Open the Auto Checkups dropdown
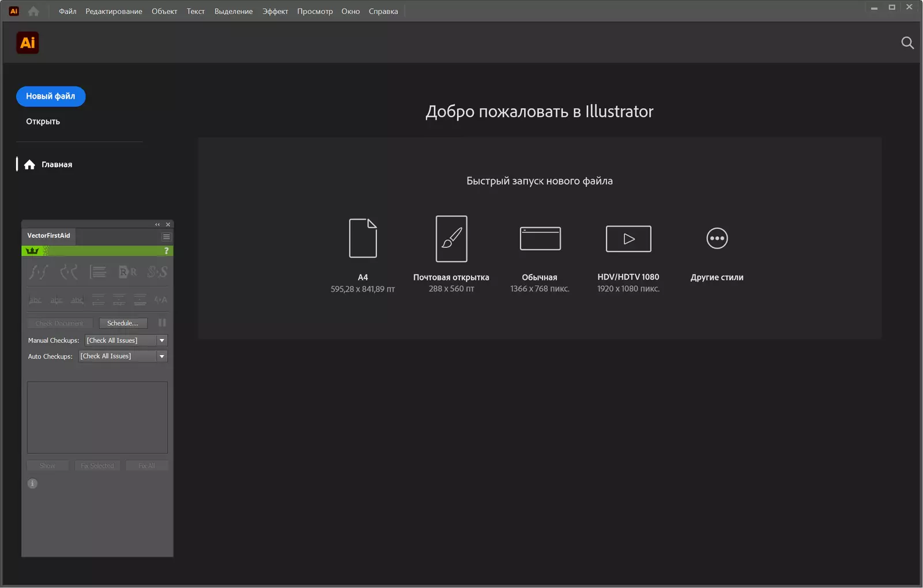The width and height of the screenshot is (923, 588). (x=123, y=356)
